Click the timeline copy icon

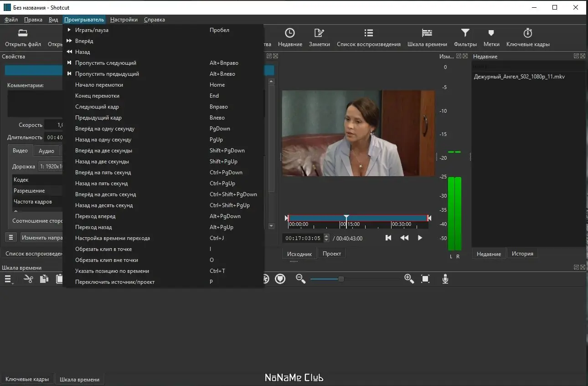click(x=44, y=279)
